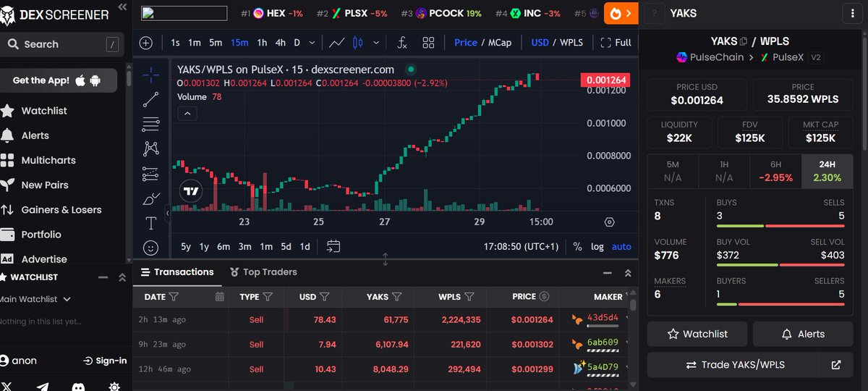Open the Twitter X link
The width and height of the screenshot is (868, 391).
tap(7, 386)
